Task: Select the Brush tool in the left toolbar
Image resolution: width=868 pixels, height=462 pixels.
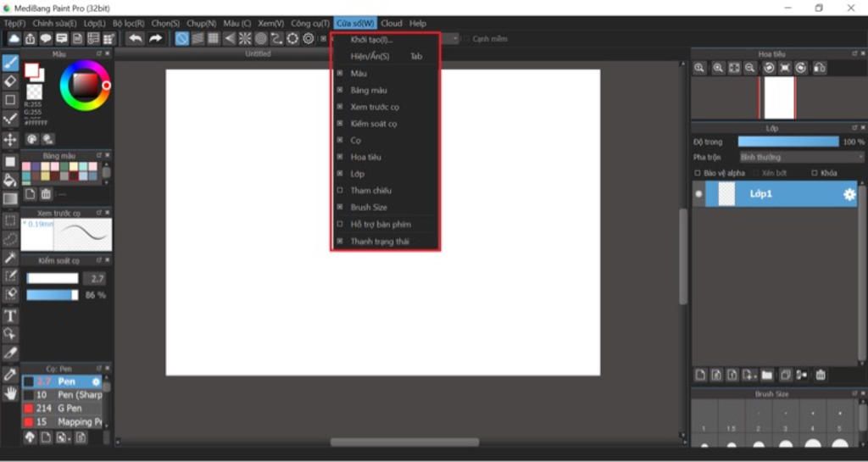Action: point(10,63)
